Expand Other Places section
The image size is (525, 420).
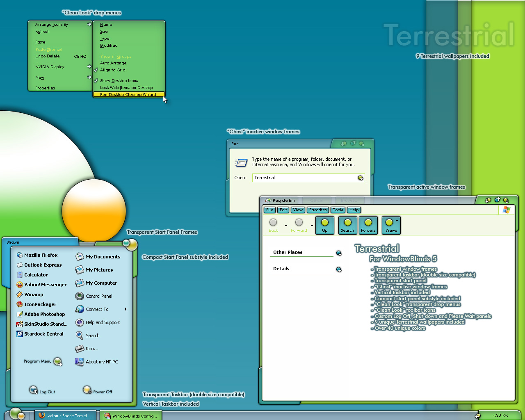(x=339, y=253)
